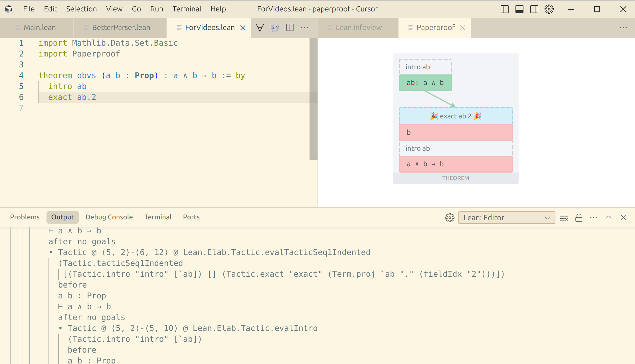Open Cursor settings gear in the title bar
This screenshot has height=364, width=635.
549,9
